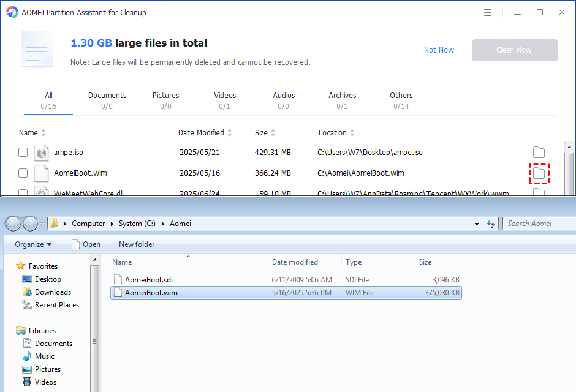Click the Favorites star icon
576x392 pixels.
click(21, 266)
